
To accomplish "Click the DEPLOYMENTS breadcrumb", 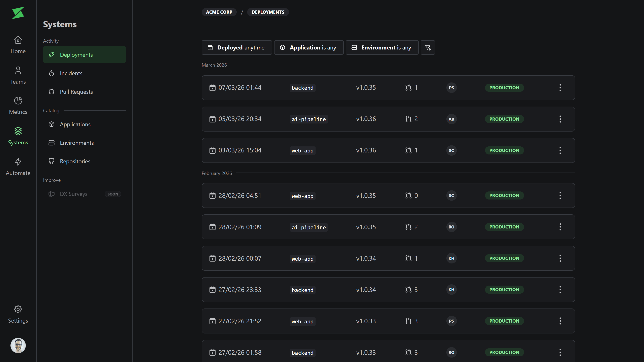I will tap(268, 12).
